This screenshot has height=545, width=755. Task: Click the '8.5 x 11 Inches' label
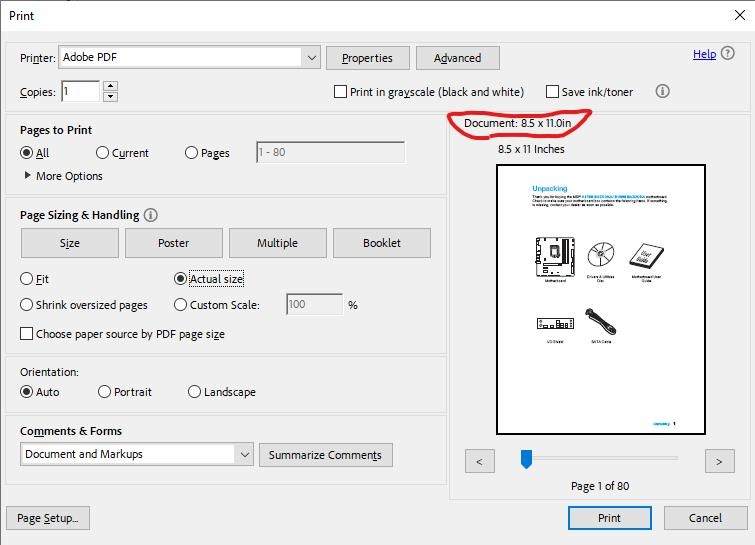[x=531, y=149]
